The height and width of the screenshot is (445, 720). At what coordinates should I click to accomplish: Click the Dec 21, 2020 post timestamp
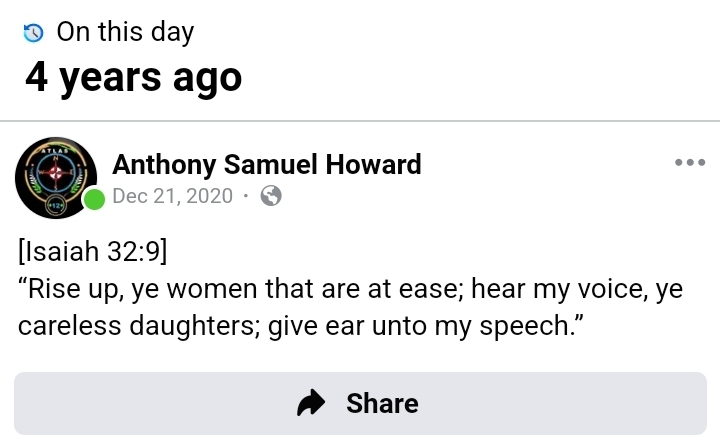(x=173, y=196)
